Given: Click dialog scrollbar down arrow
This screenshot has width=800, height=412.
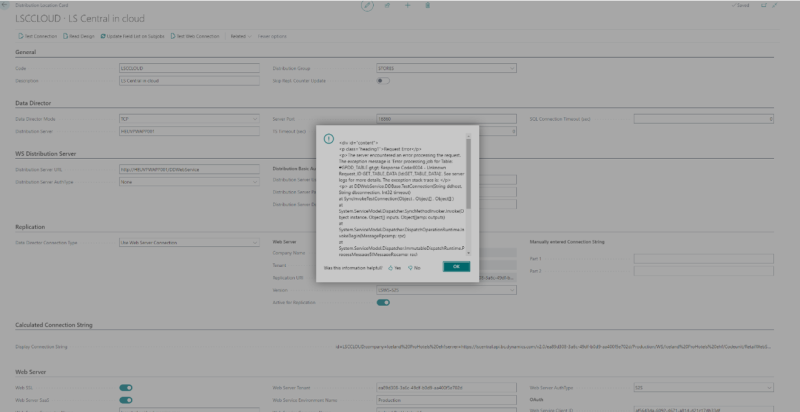Looking at the screenshot, I should coord(468,253).
